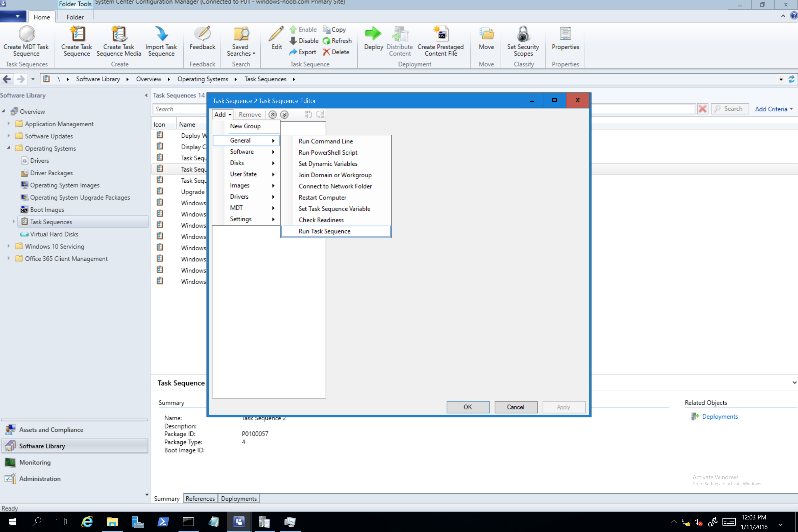
Task: Expand Application Management tree node
Action: point(9,124)
